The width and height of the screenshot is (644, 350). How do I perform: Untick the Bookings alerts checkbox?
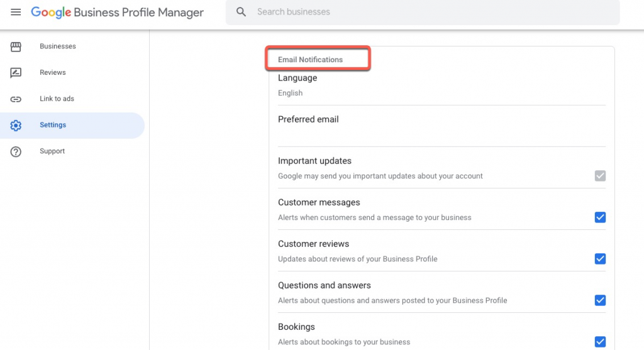point(600,341)
